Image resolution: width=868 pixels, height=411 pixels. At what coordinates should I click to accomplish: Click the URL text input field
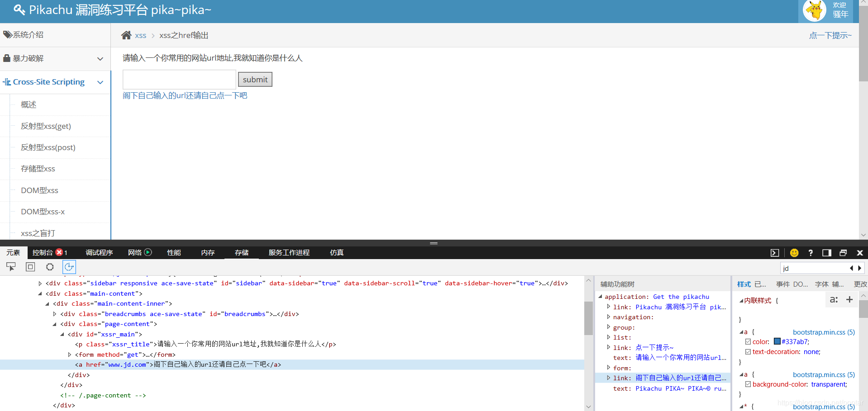(179, 80)
